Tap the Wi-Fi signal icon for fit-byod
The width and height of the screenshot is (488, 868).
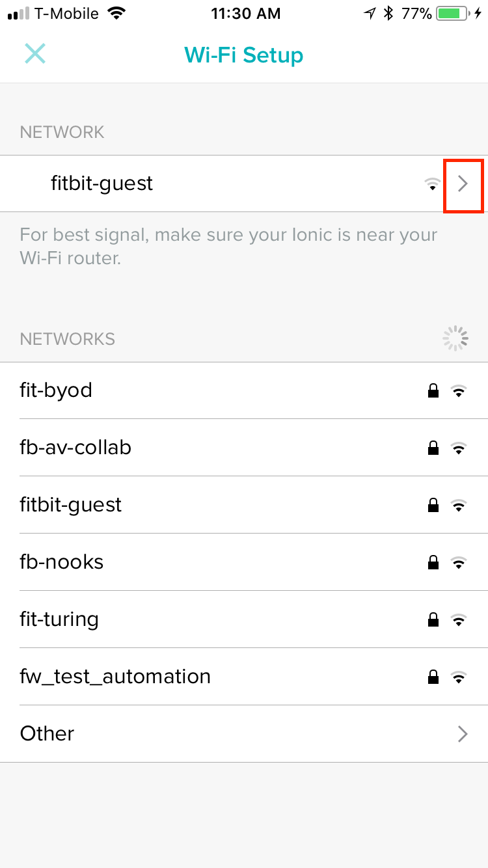click(459, 391)
